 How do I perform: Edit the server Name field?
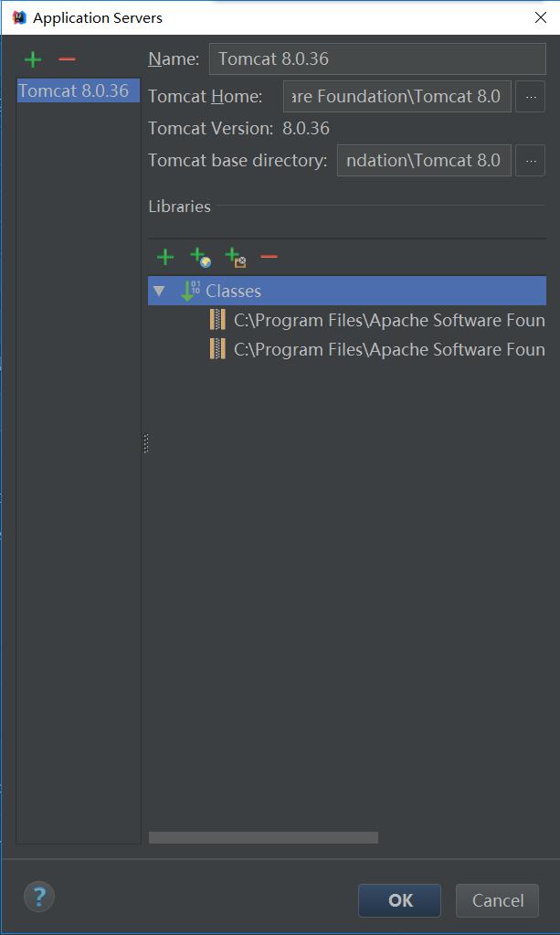[x=377, y=59]
